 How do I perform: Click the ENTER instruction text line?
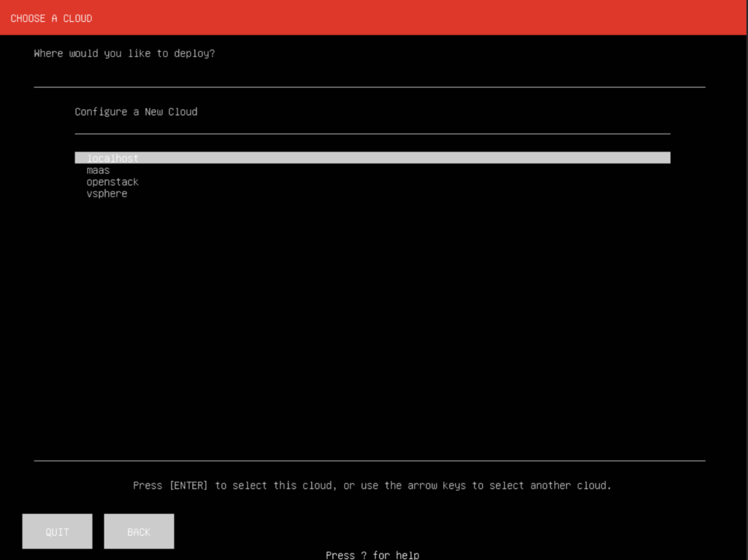pos(373,485)
